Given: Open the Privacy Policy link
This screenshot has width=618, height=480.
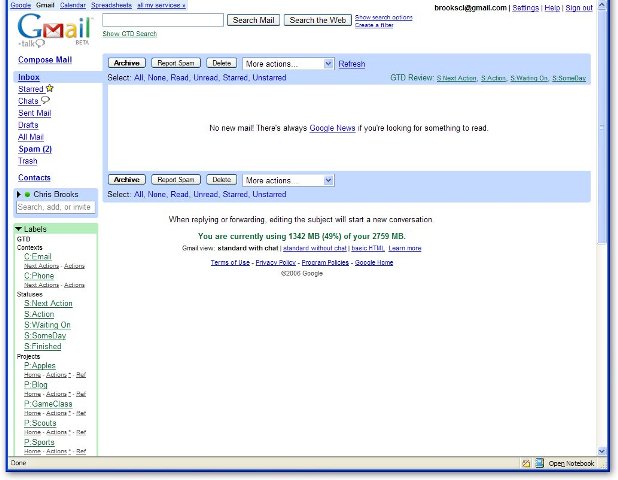Looking at the screenshot, I should coord(275,262).
